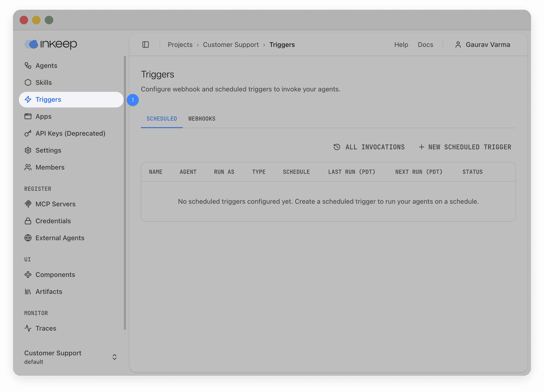
Task: Click the Agents icon in the sidebar
Action: (x=28, y=65)
